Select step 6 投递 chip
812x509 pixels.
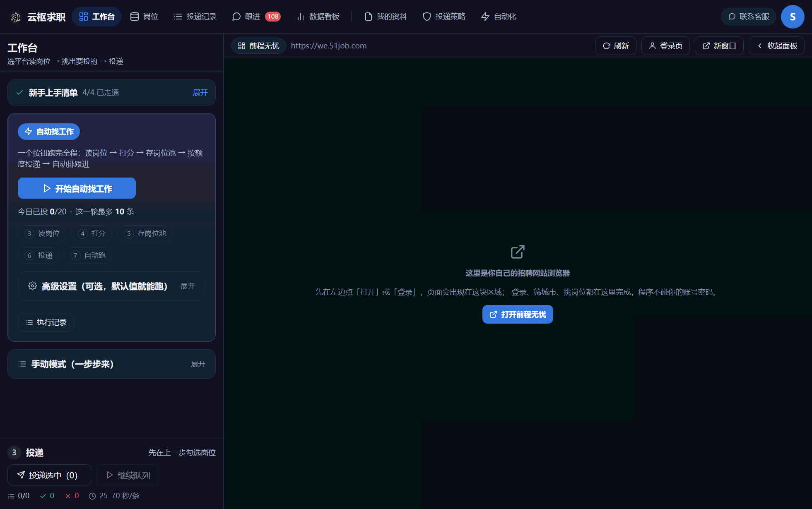[x=38, y=256]
